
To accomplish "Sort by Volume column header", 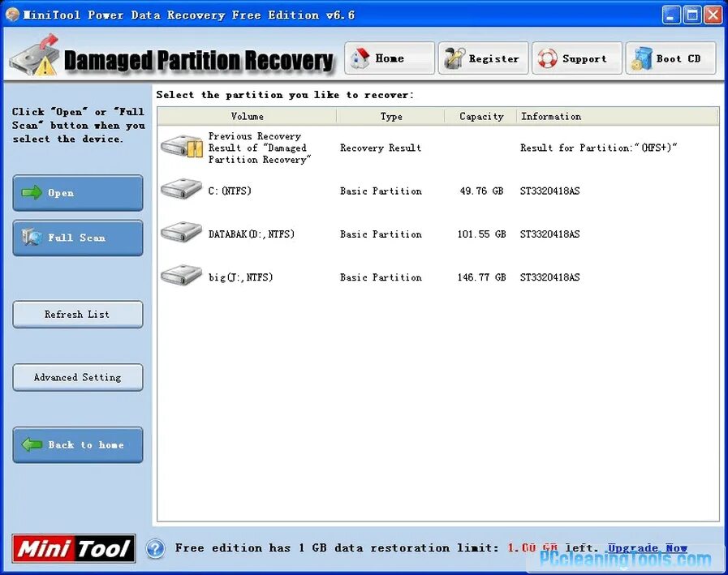I will [247, 116].
